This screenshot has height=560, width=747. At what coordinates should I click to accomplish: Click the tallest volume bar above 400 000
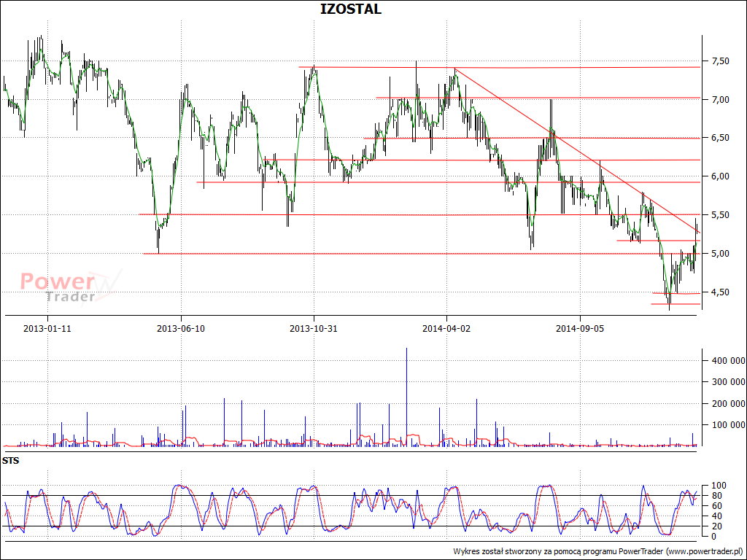(406, 397)
